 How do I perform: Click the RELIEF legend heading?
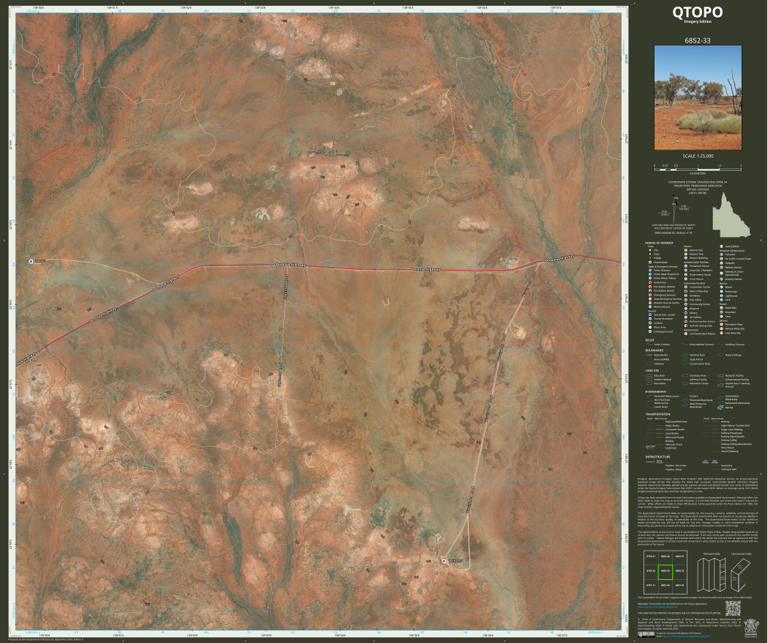click(649, 340)
